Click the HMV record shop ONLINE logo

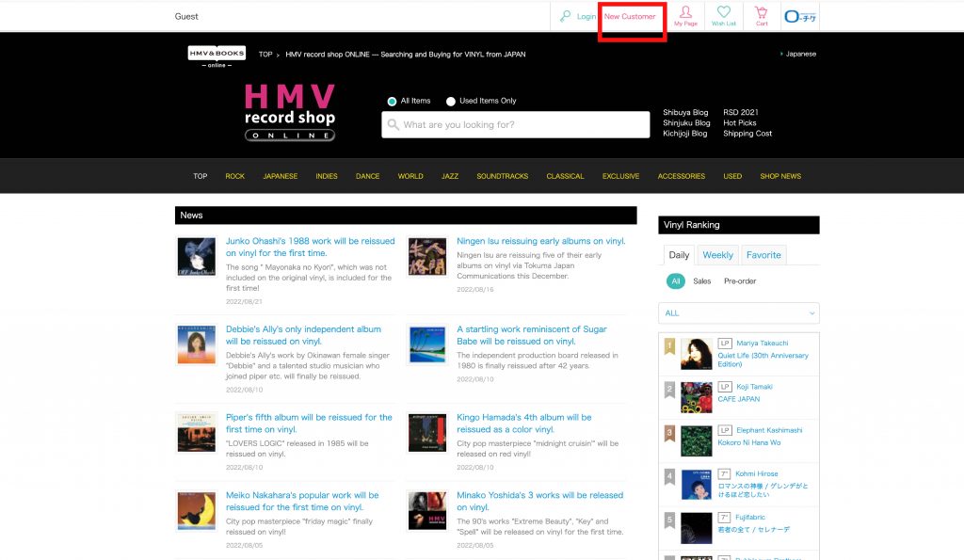coord(290,112)
